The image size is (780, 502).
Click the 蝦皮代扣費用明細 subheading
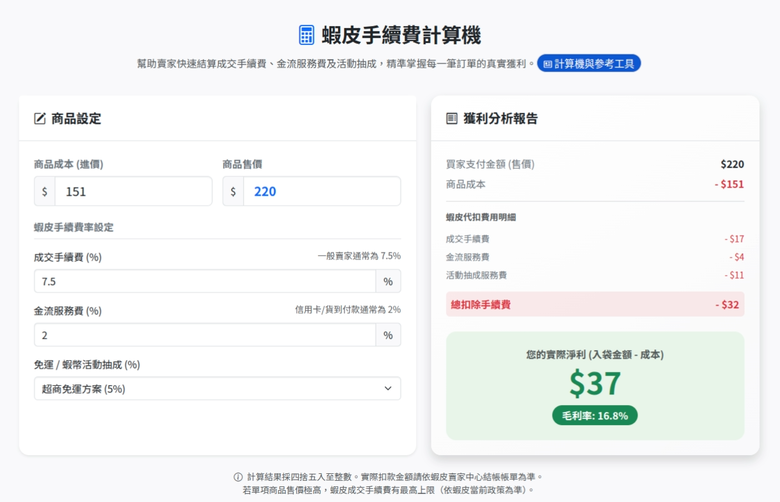(481, 217)
